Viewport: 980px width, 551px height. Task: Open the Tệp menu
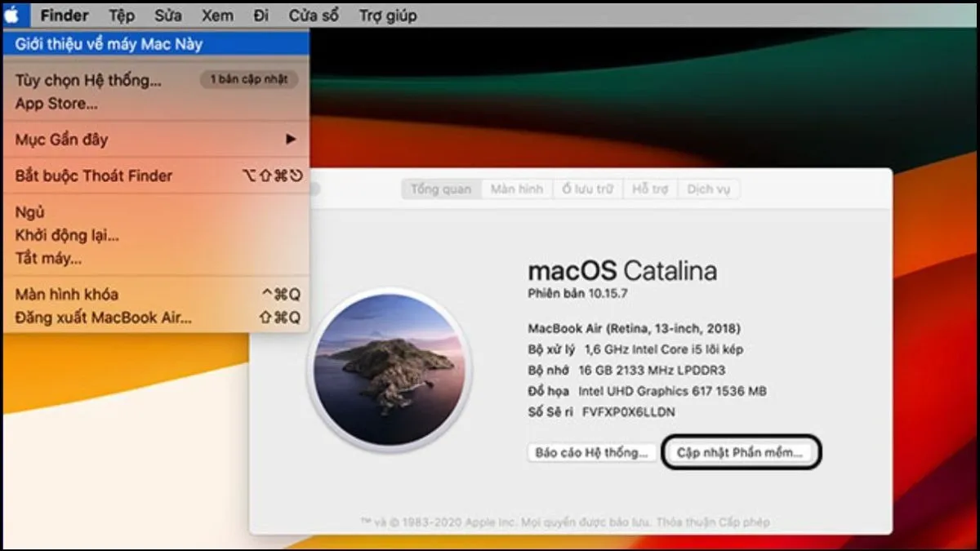click(x=122, y=15)
